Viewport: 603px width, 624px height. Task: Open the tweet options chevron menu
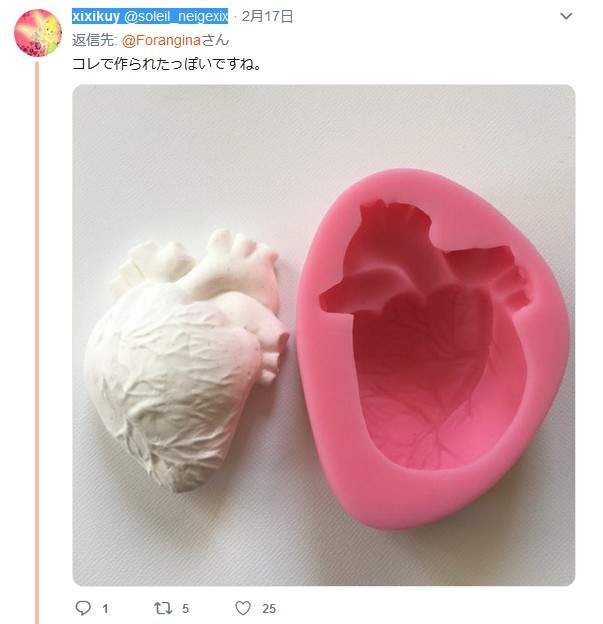[x=567, y=17]
